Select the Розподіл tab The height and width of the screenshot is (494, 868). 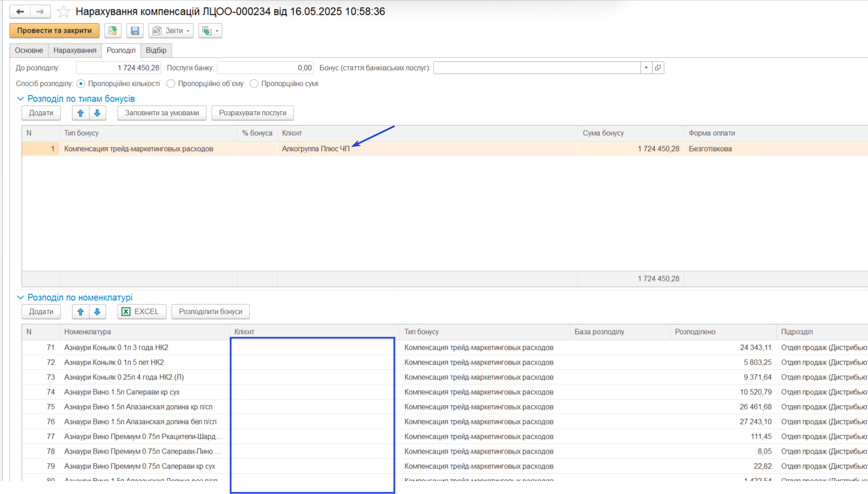tap(121, 50)
